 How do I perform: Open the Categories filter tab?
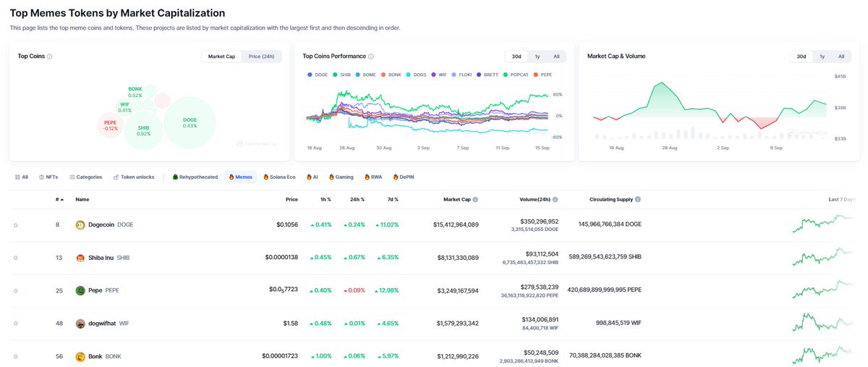(x=85, y=177)
